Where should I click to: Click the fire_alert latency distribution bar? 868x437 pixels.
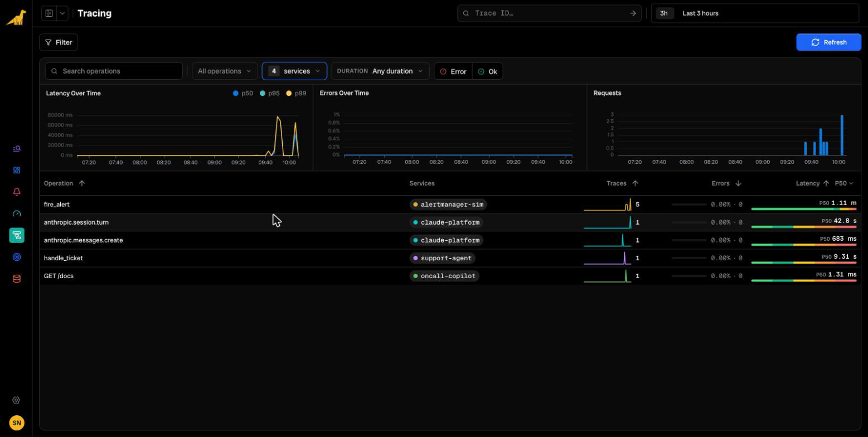804,209
